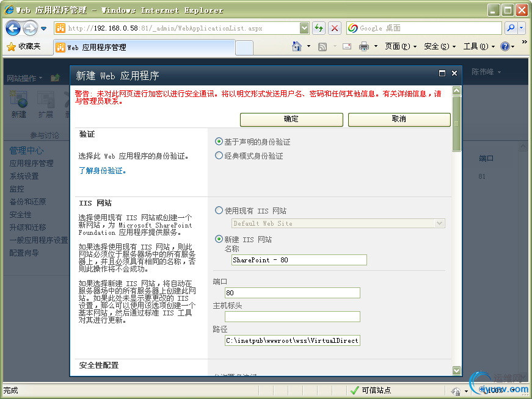532x399 pixels.
Task: Select the Web 应用程序管理 tab
Action: coord(144,47)
